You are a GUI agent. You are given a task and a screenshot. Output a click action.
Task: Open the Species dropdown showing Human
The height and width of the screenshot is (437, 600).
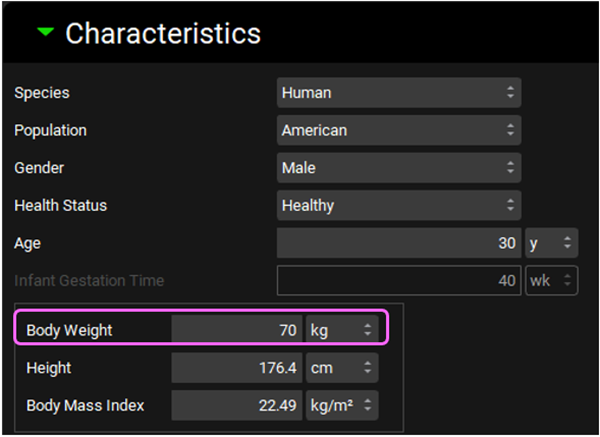tap(398, 93)
